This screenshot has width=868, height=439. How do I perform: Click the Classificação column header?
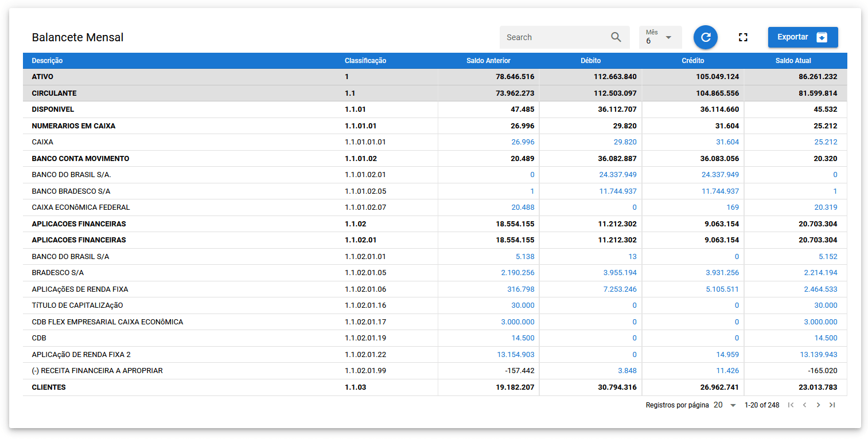coord(365,61)
